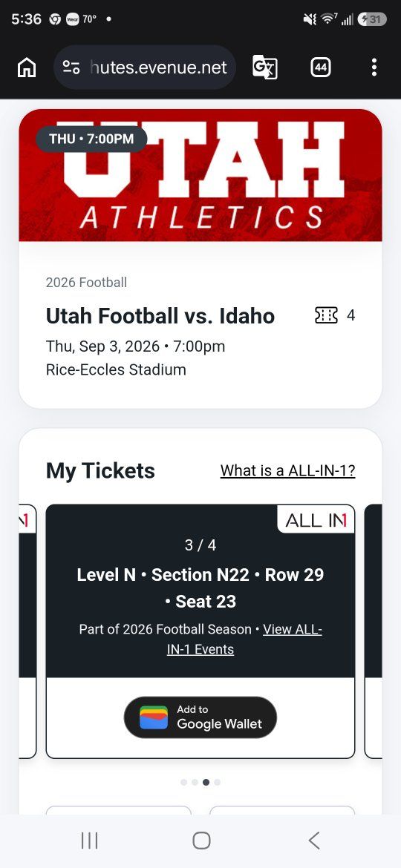Open Chrome three-dot overflow menu
The width and height of the screenshot is (401, 868).
point(374,68)
